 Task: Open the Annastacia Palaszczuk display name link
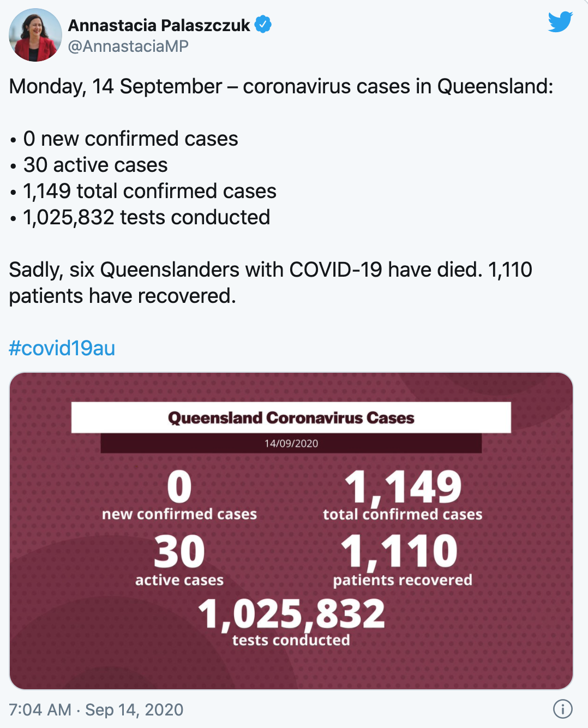click(x=159, y=25)
